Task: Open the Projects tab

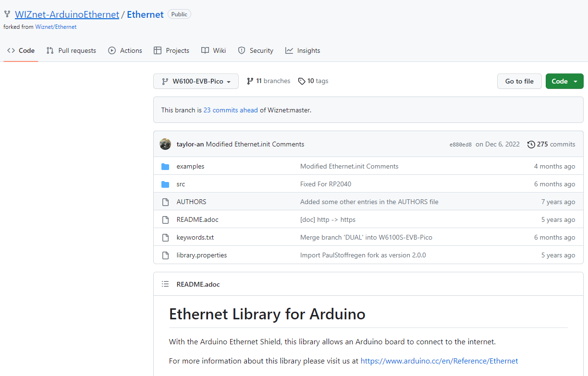Action: [x=171, y=50]
